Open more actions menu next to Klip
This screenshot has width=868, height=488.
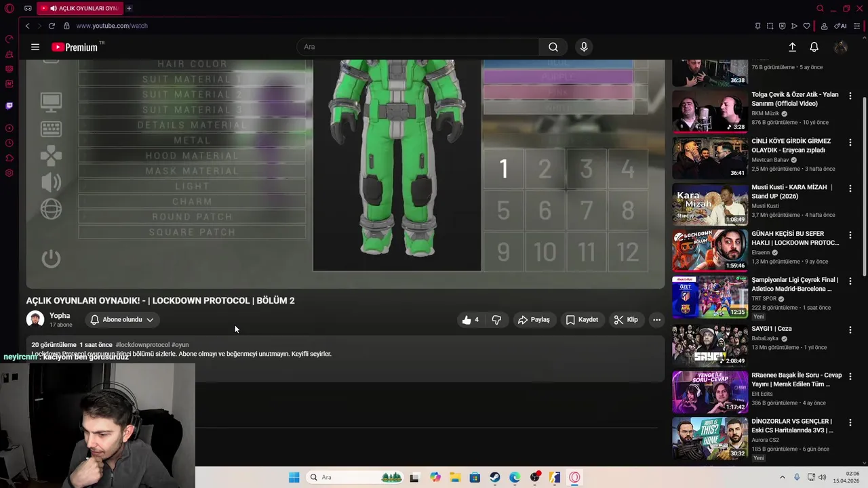point(656,320)
